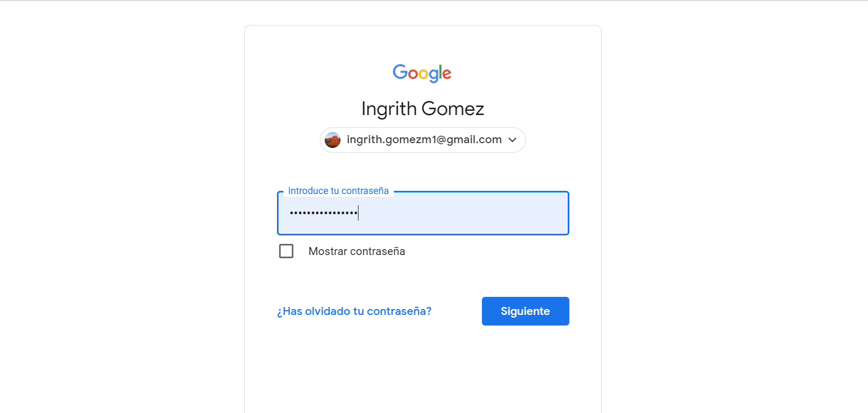
Task: Click the account profile picture avatar
Action: (333, 140)
